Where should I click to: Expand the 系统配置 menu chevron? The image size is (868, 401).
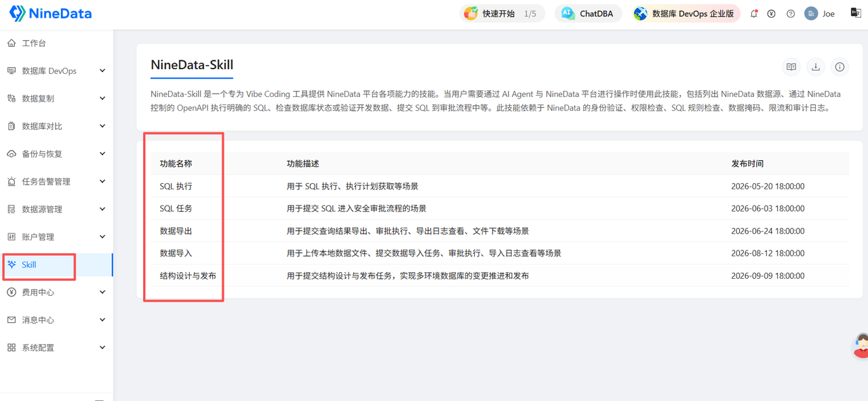(x=102, y=347)
